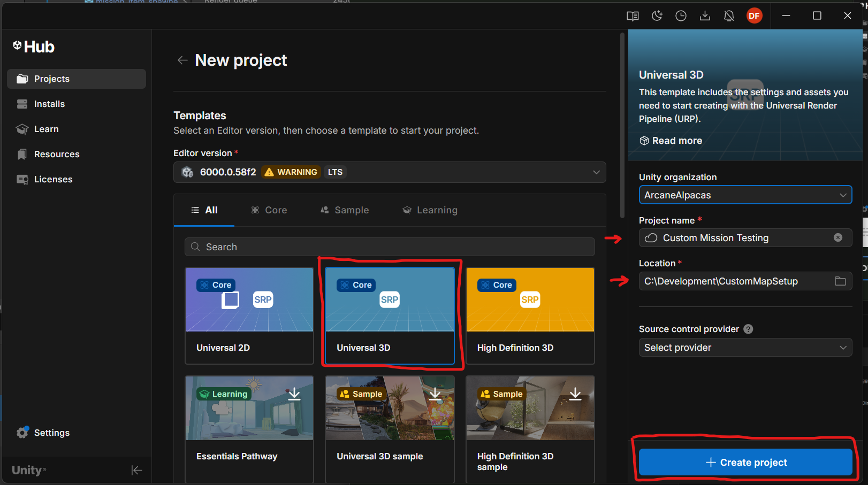Viewport: 868px width, 485px height.
Task: Select the High Definition 3D template
Action: (x=530, y=316)
